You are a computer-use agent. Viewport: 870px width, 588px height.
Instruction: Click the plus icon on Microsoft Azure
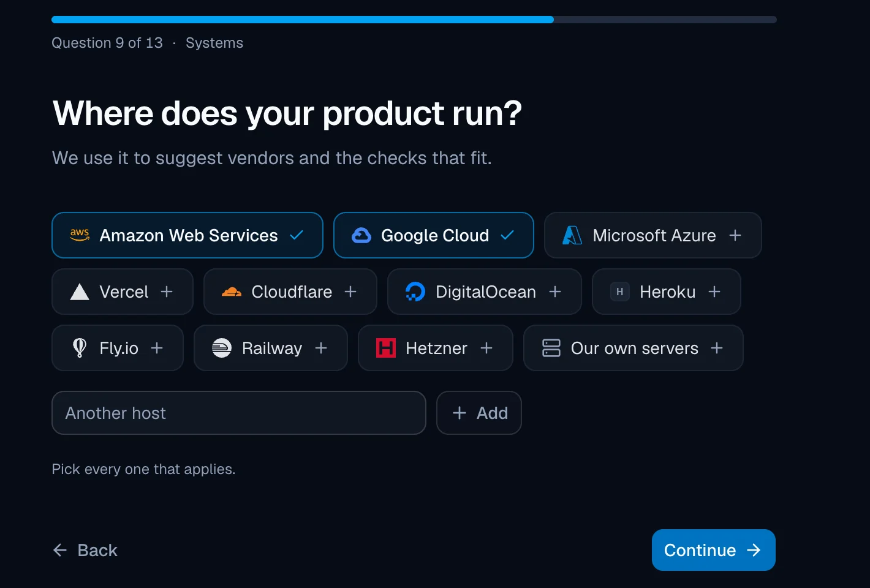pyautogui.click(x=735, y=235)
